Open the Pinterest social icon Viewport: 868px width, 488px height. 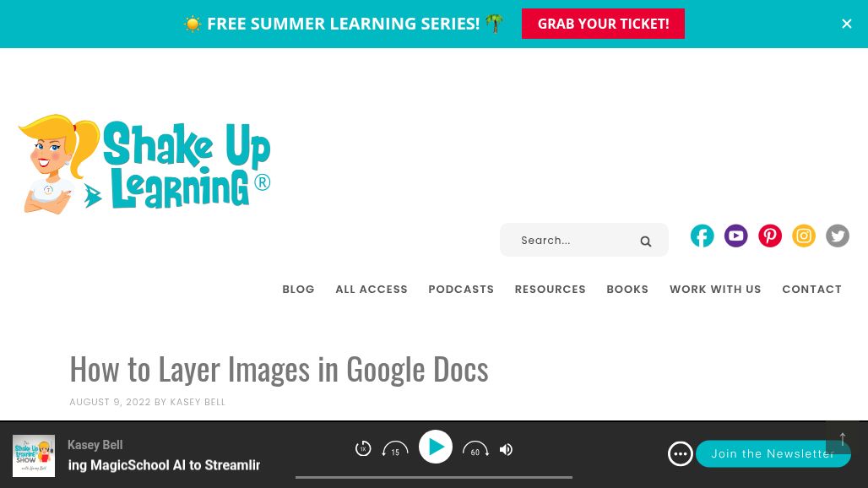pyautogui.click(x=770, y=236)
